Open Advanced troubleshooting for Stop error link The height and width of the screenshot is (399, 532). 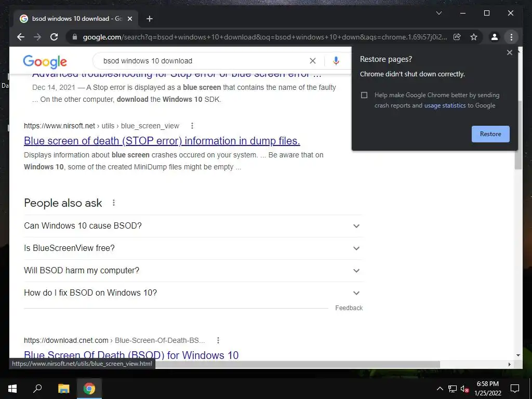pos(177,74)
